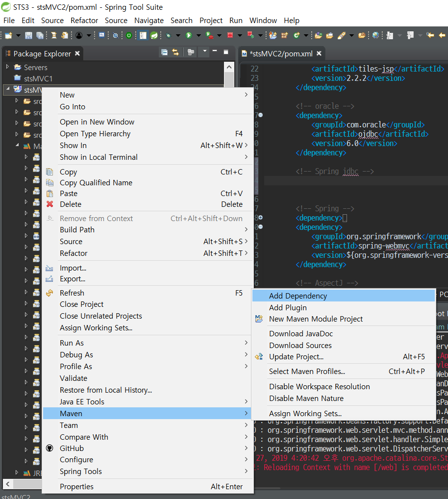Click the yellow Back arrow icon

pos(442,35)
